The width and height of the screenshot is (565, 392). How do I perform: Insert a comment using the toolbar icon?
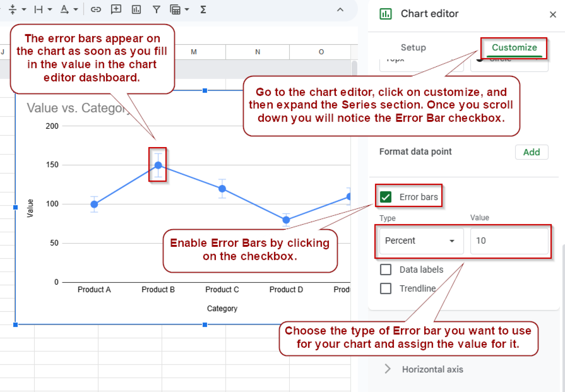116,10
